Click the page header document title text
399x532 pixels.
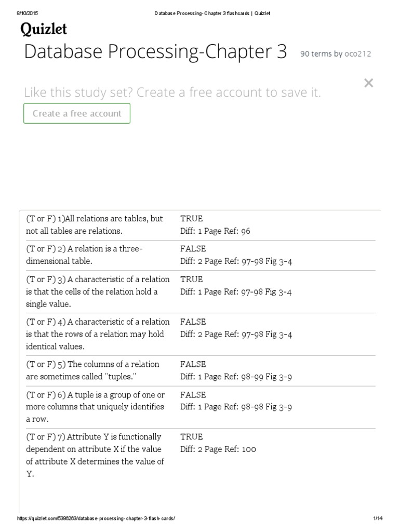click(212, 13)
